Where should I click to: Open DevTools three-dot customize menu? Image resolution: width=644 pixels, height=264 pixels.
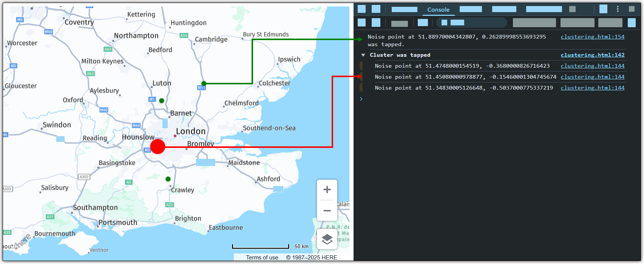point(618,9)
